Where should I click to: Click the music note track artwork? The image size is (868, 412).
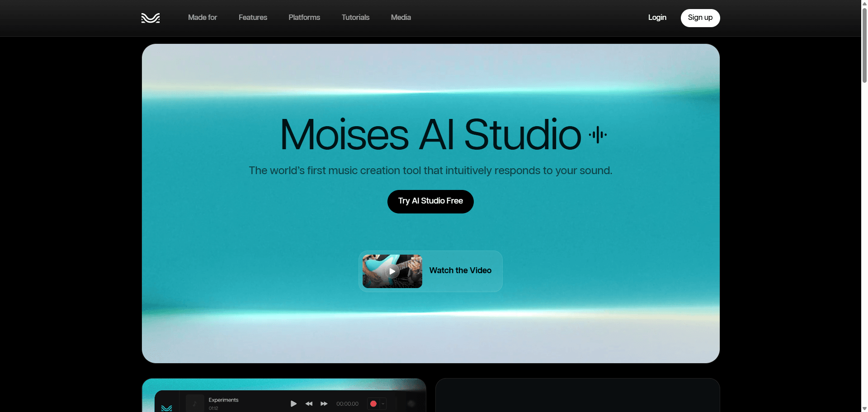click(x=195, y=403)
